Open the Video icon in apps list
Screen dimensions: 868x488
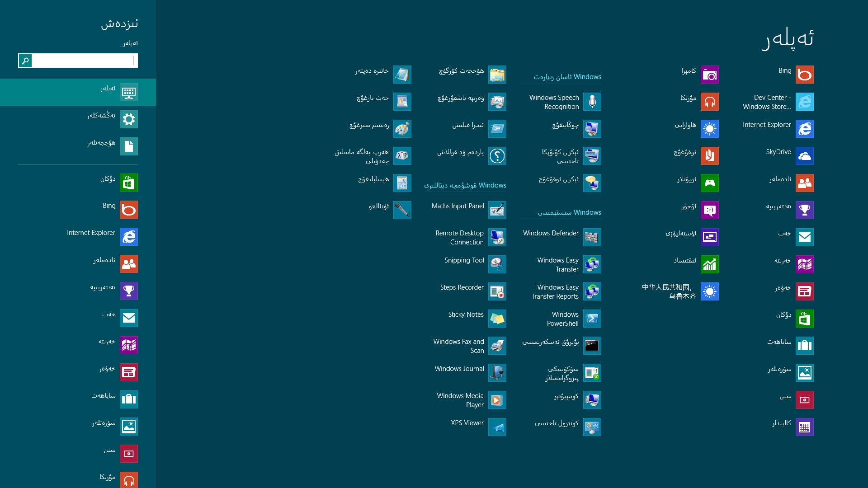point(805,400)
